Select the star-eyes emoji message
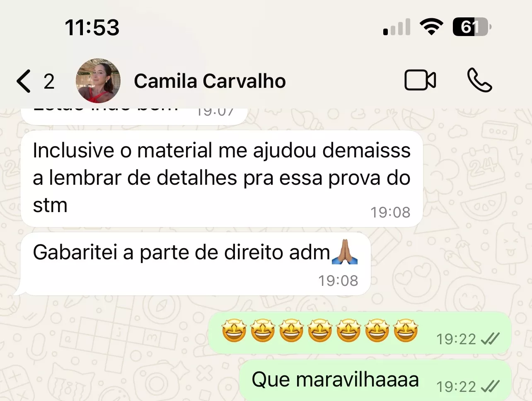This screenshot has width=532, height=401. (x=360, y=333)
